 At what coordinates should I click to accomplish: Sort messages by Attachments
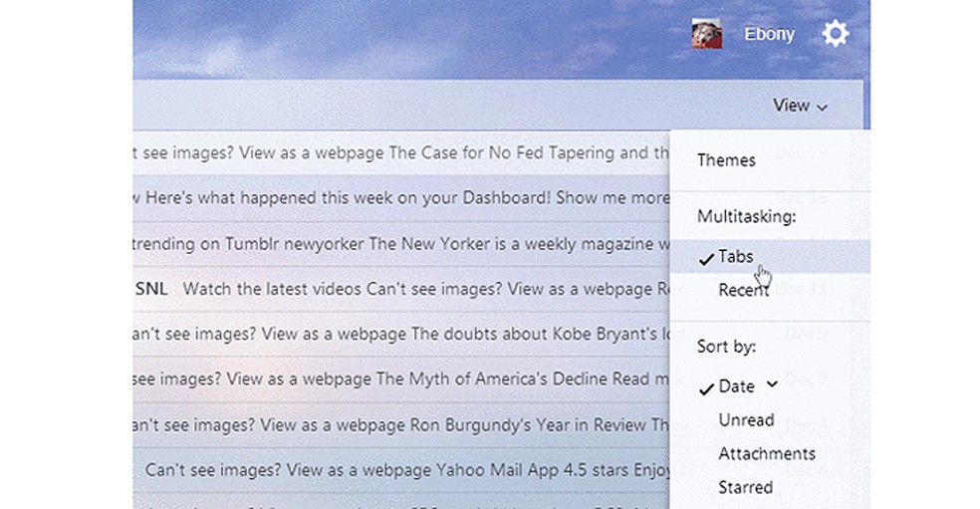(767, 454)
